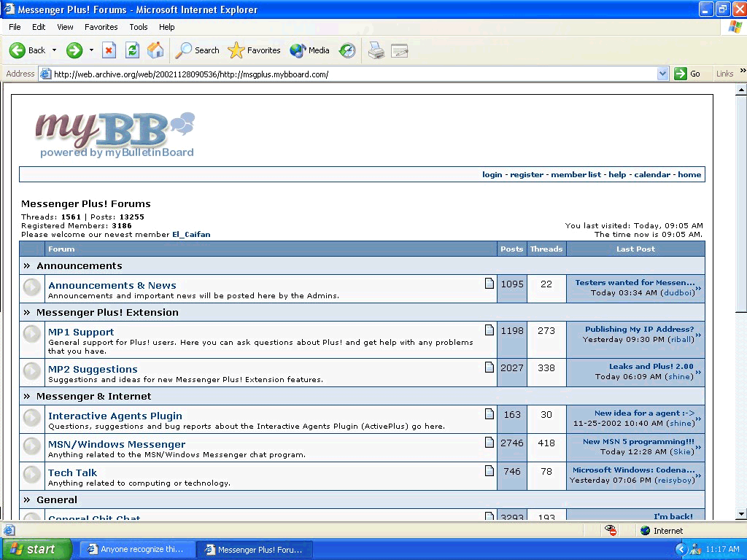Open the Search pane from the toolbar
Screen dimensions: 747x560
pos(197,50)
